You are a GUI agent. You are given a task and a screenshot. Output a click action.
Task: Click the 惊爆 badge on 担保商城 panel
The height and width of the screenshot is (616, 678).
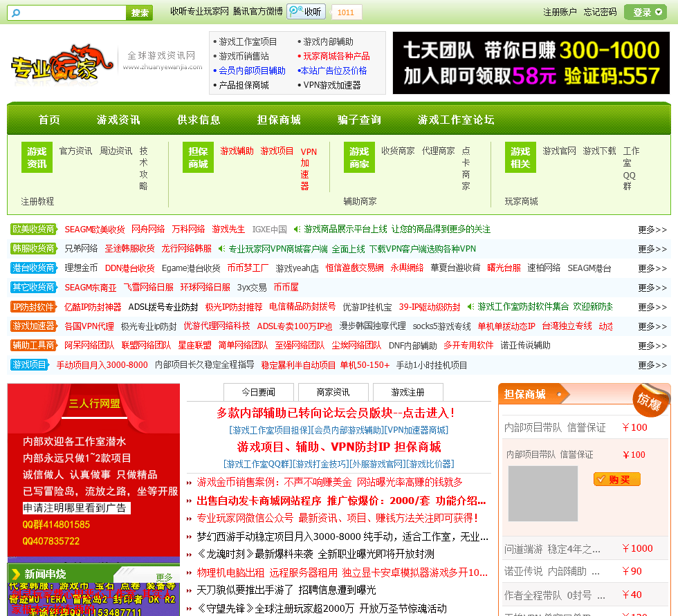click(650, 400)
